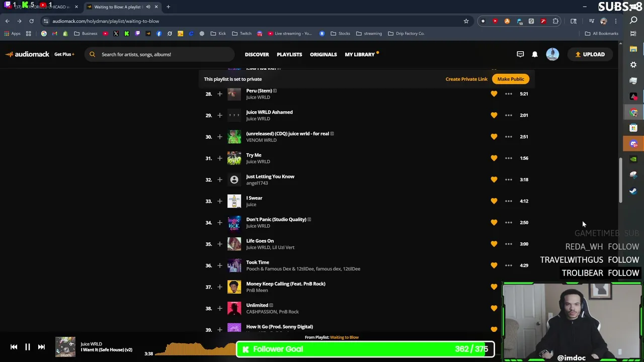The width and height of the screenshot is (644, 362).
Task: Click the Make Public button
Action: coord(511,79)
